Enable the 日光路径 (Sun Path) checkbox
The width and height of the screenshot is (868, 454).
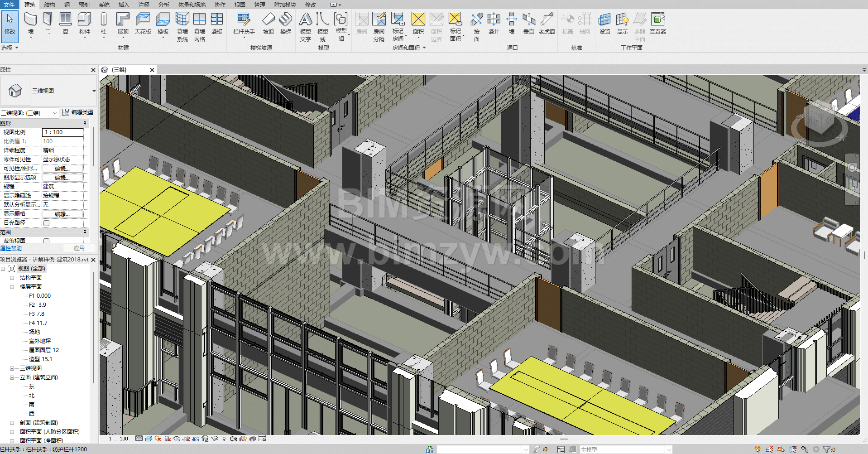46,223
